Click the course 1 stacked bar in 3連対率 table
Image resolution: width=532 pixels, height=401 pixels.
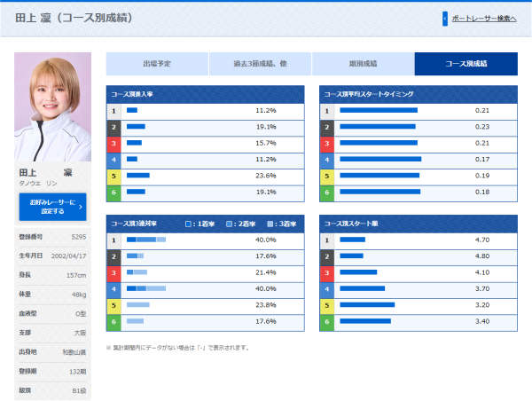146,240
